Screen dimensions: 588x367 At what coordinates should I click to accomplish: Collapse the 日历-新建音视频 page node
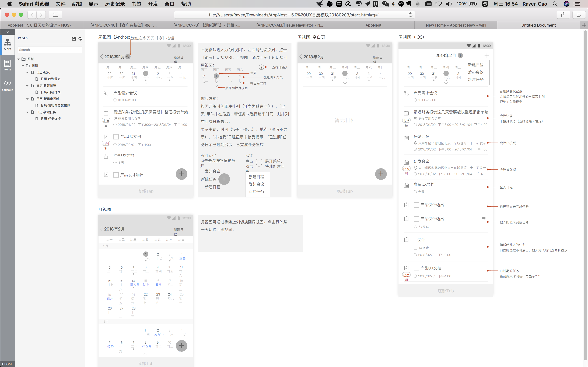[x=27, y=99]
